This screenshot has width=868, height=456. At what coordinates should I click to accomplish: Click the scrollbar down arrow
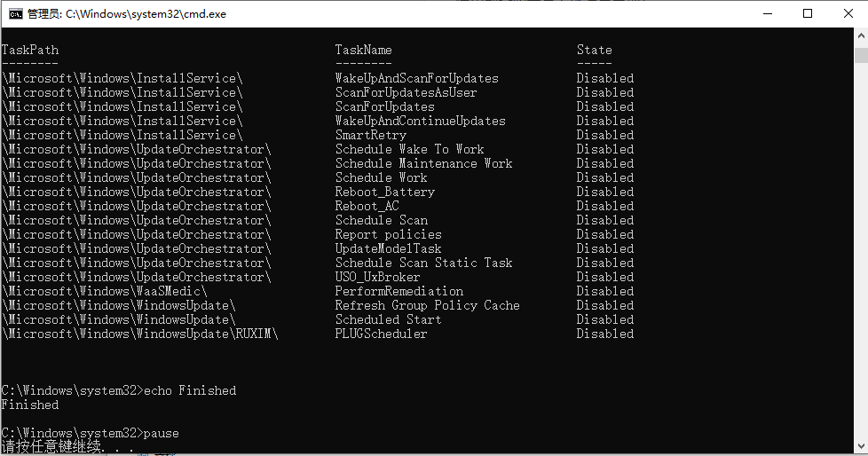coord(861,445)
